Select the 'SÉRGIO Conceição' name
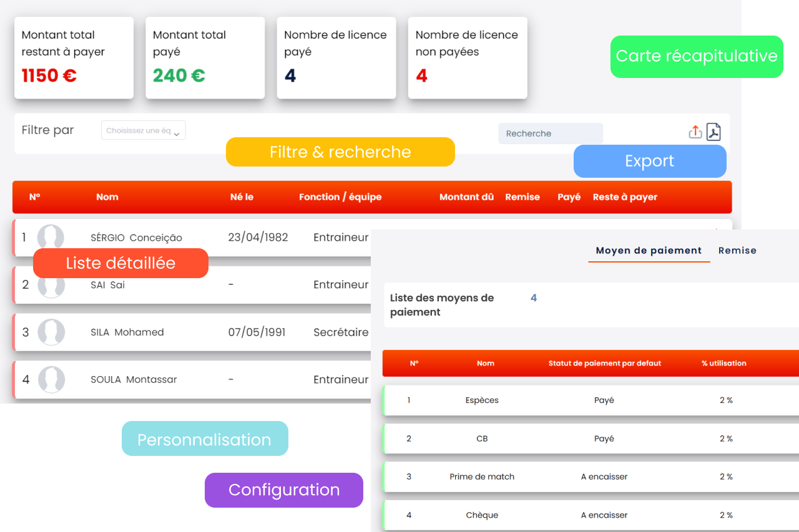Image resolution: width=799 pixels, height=532 pixels. click(x=136, y=238)
